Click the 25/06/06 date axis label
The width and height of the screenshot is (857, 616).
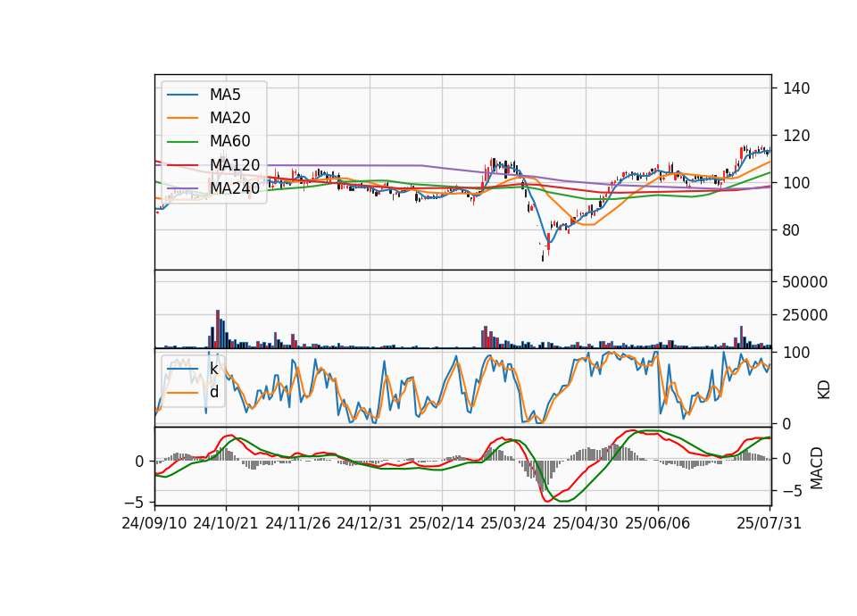coord(658,523)
